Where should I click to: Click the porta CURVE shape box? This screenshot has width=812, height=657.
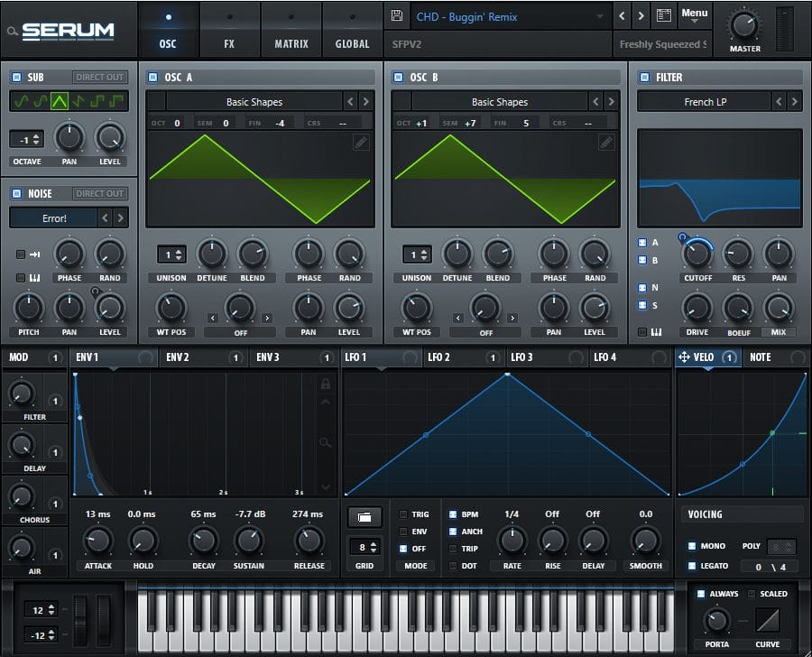pos(768,620)
